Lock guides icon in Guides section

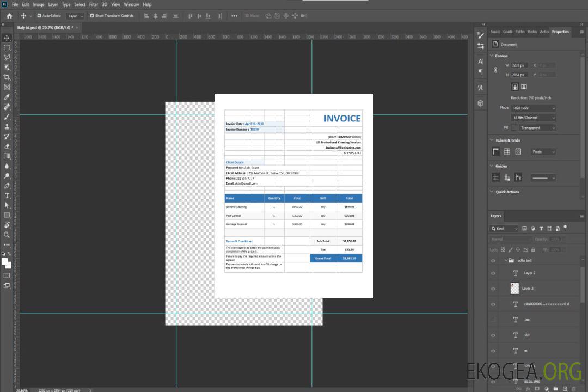pos(507,177)
